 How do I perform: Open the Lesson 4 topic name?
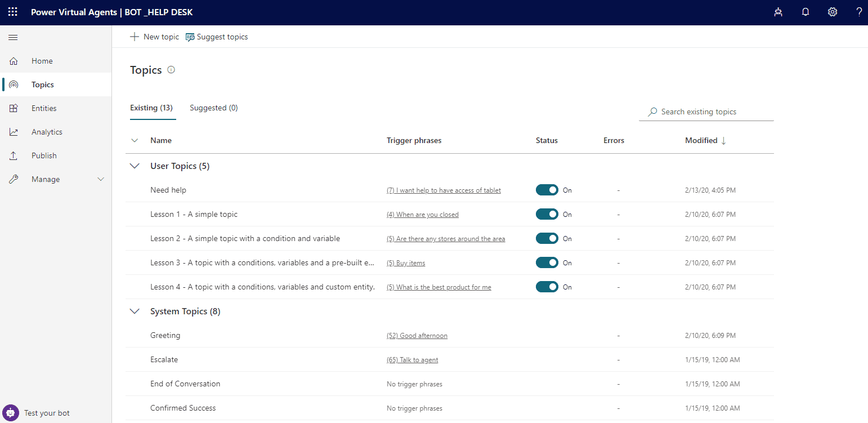point(262,287)
